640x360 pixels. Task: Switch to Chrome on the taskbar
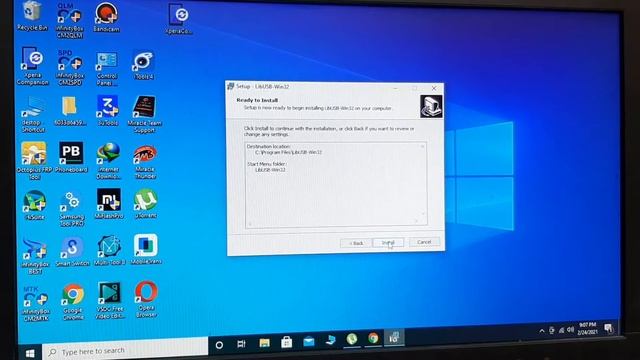click(x=373, y=338)
